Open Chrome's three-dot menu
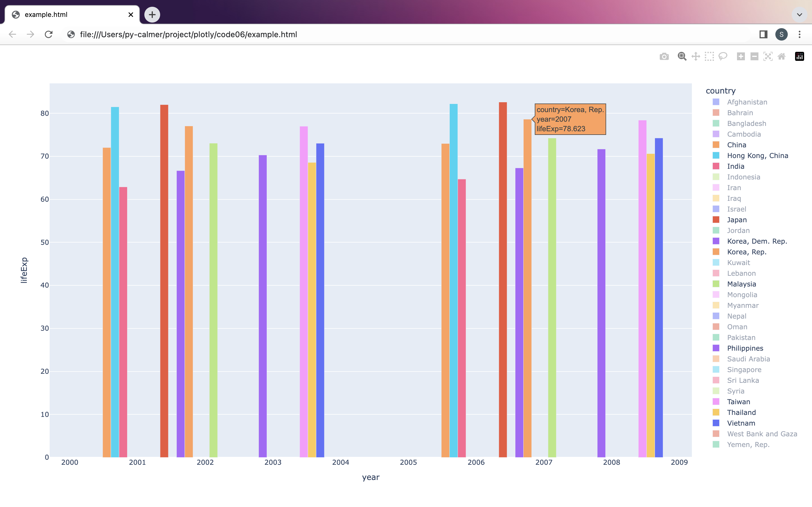 coord(799,35)
